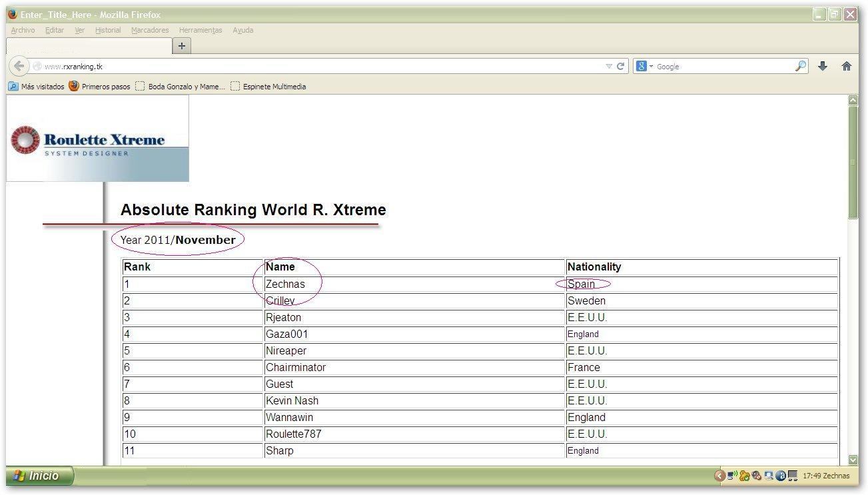The height and width of the screenshot is (495, 868).
Task: Click the name Chairminator in table
Action: (x=296, y=367)
